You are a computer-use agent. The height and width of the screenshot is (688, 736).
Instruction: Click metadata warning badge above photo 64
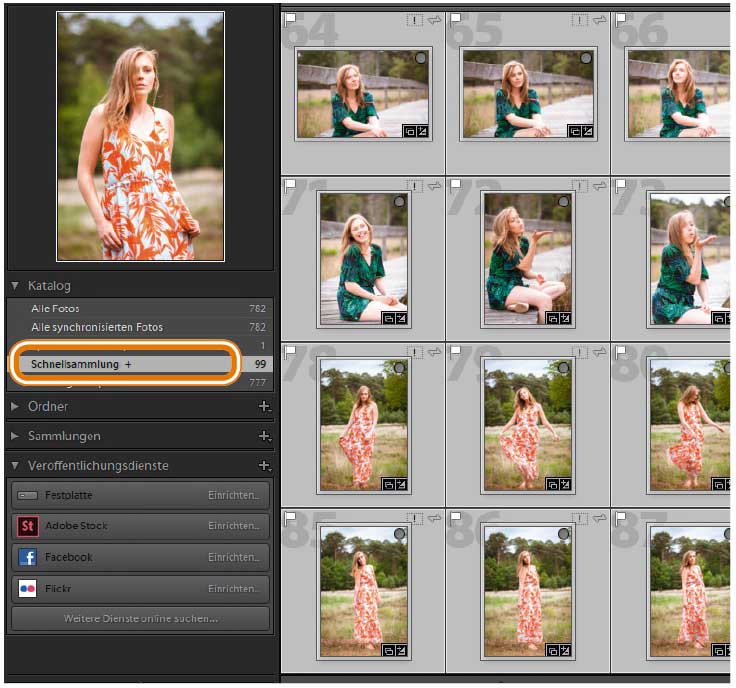415,19
